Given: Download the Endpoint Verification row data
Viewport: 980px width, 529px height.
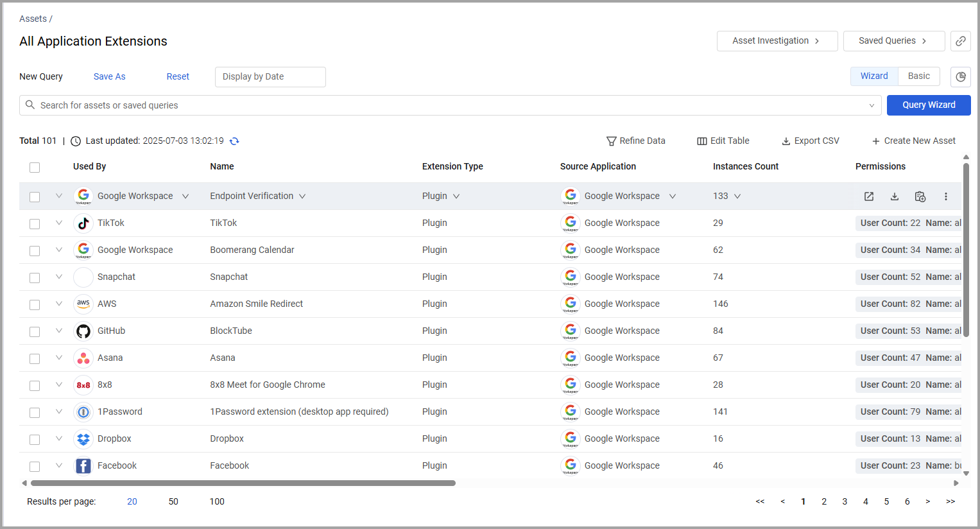Looking at the screenshot, I should (x=895, y=196).
